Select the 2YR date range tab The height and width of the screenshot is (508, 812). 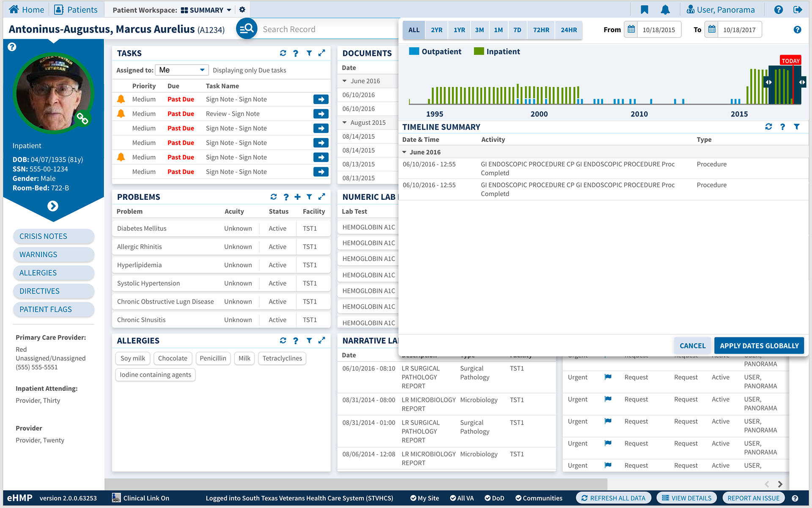click(436, 30)
